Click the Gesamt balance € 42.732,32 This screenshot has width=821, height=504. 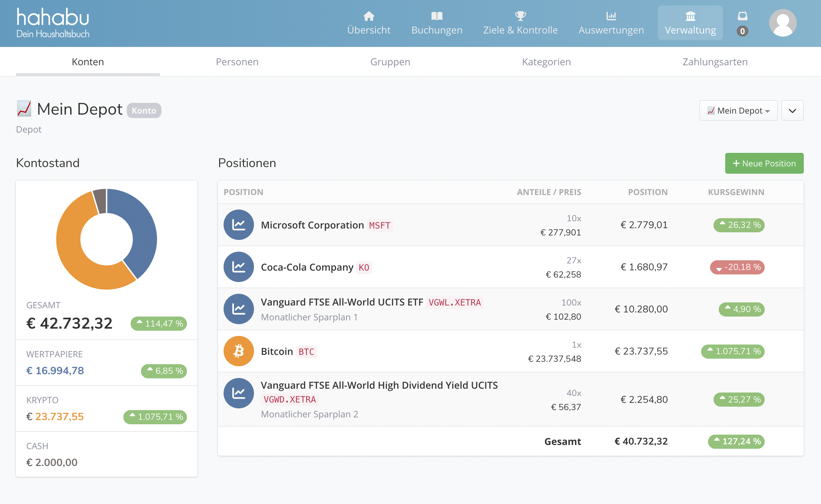point(69,323)
